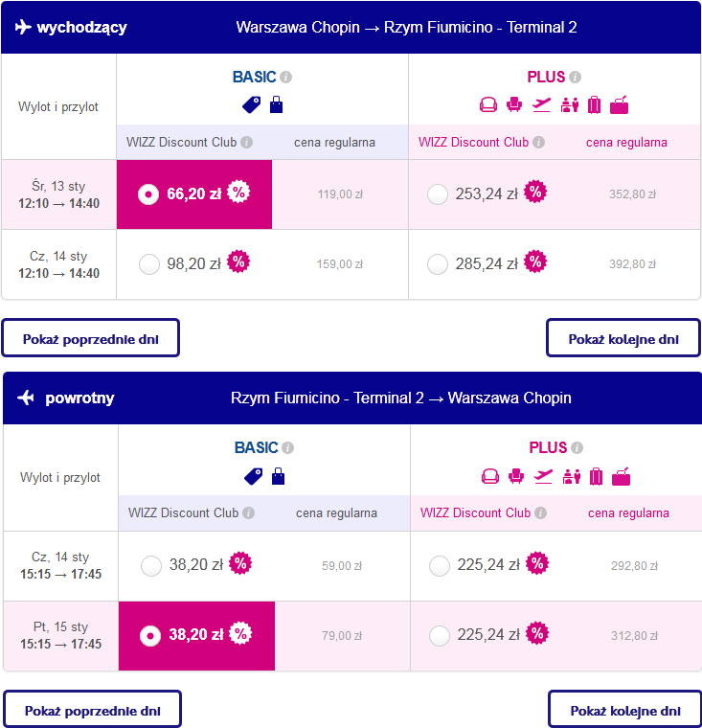Click the small bag icon under outbound BASIC
The width and height of the screenshot is (702, 728).
coord(276,104)
